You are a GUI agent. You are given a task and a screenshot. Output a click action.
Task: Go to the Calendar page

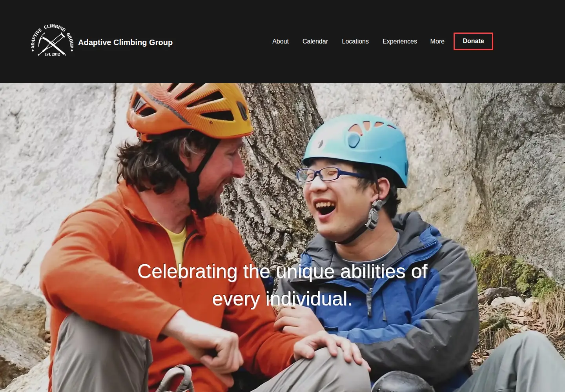pyautogui.click(x=315, y=41)
